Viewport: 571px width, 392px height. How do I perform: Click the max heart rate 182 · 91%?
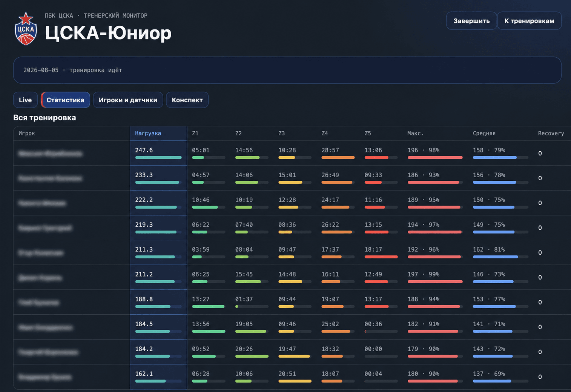(x=424, y=324)
